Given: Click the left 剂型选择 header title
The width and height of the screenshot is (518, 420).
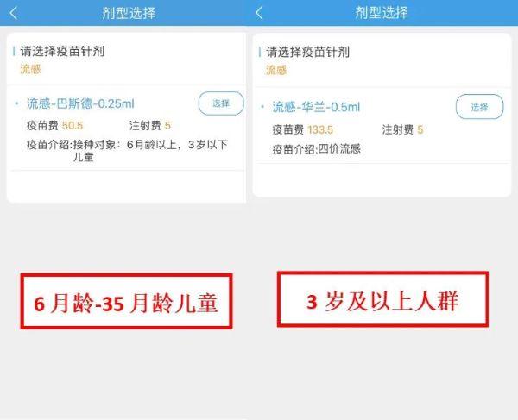Looking at the screenshot, I should pyautogui.click(x=129, y=13).
